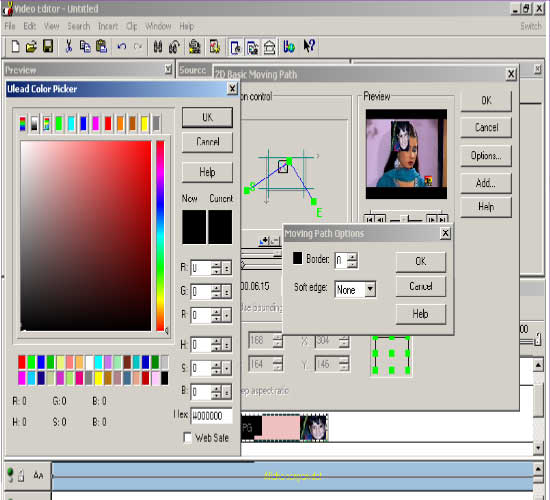Click the go-to-end playback button in Preview
The image size is (550, 500).
(x=443, y=220)
